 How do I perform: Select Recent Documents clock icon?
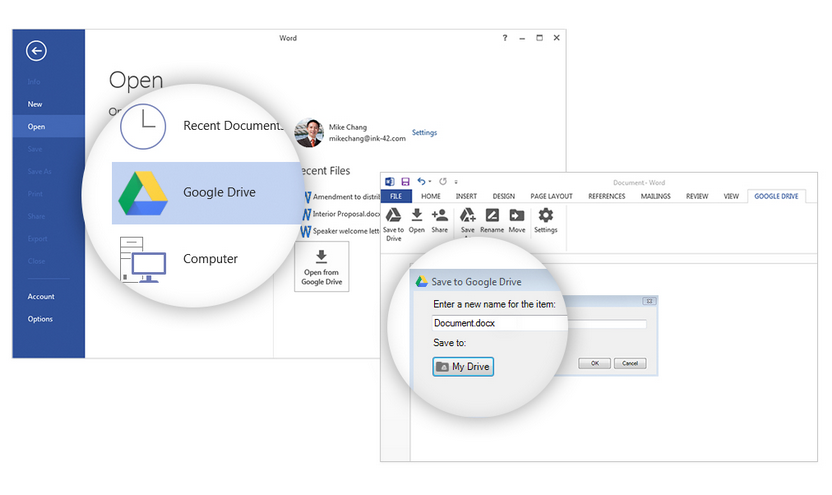pyautogui.click(x=143, y=126)
